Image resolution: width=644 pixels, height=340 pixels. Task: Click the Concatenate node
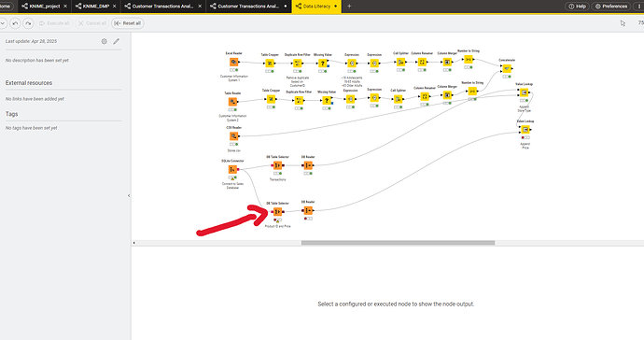[507, 69]
